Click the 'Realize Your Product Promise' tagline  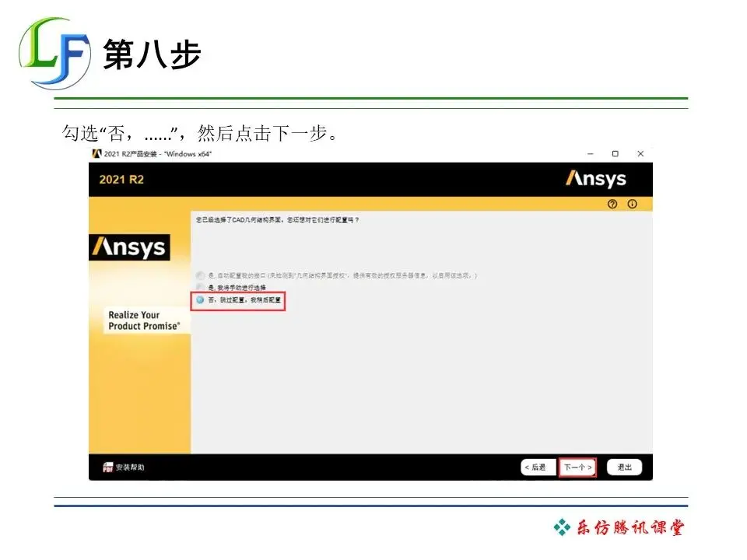pos(144,320)
